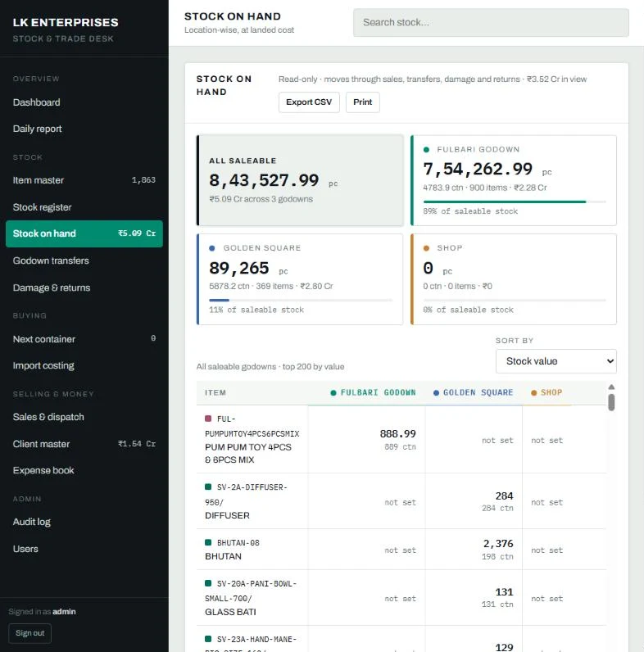The image size is (644, 652).
Task: Open the Dashboard page
Action: pyautogui.click(x=84, y=102)
